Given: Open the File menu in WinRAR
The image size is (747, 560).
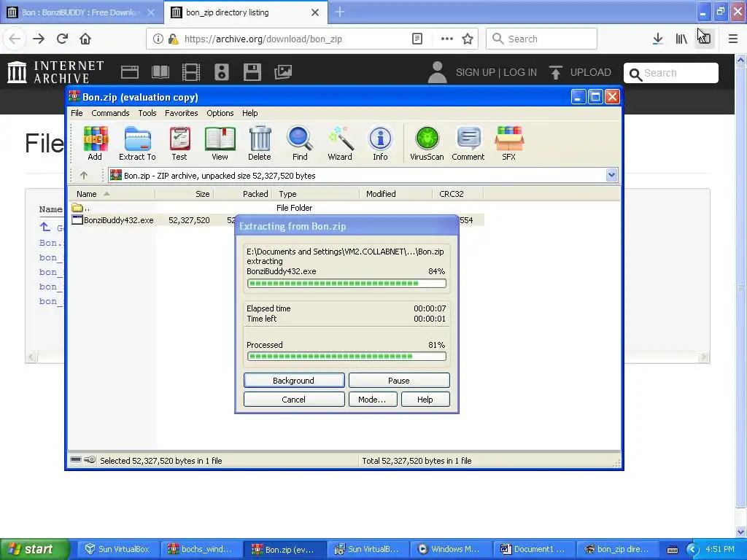Looking at the screenshot, I should tap(77, 113).
